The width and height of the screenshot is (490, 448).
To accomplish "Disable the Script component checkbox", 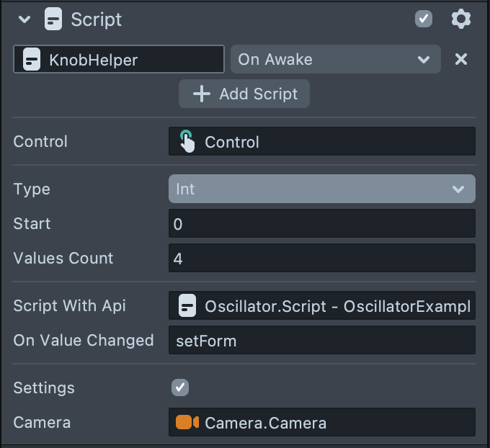I will click(424, 19).
